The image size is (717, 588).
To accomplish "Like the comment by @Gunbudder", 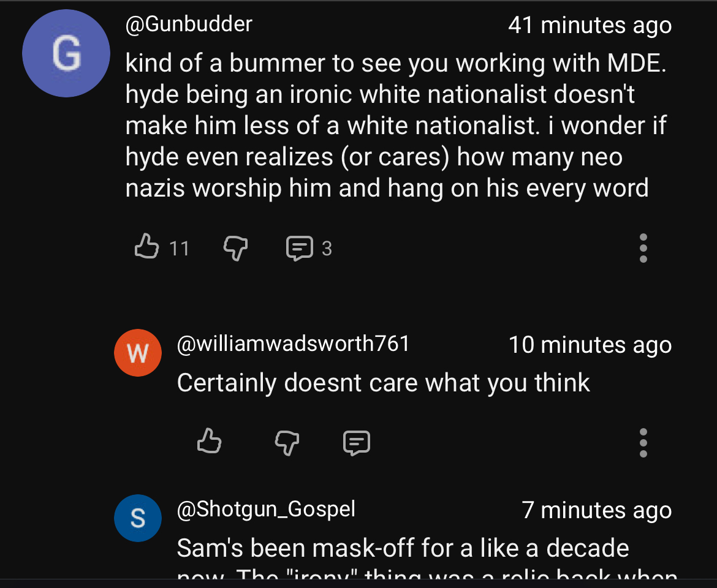I will 146,247.
